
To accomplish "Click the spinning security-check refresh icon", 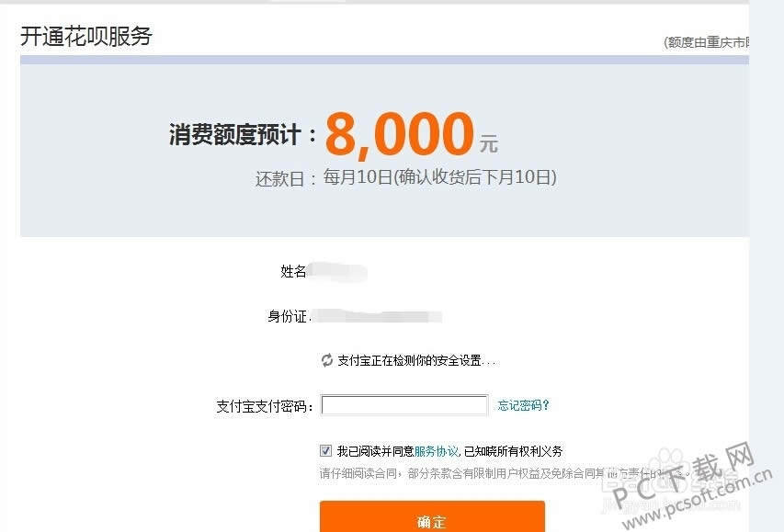I will click(327, 360).
